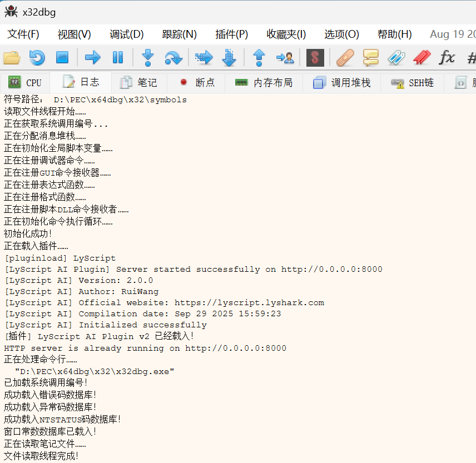476x463 pixels.
Task: Click log line '成功载入错误码数据库!'
Action: pyautogui.click(x=50, y=395)
